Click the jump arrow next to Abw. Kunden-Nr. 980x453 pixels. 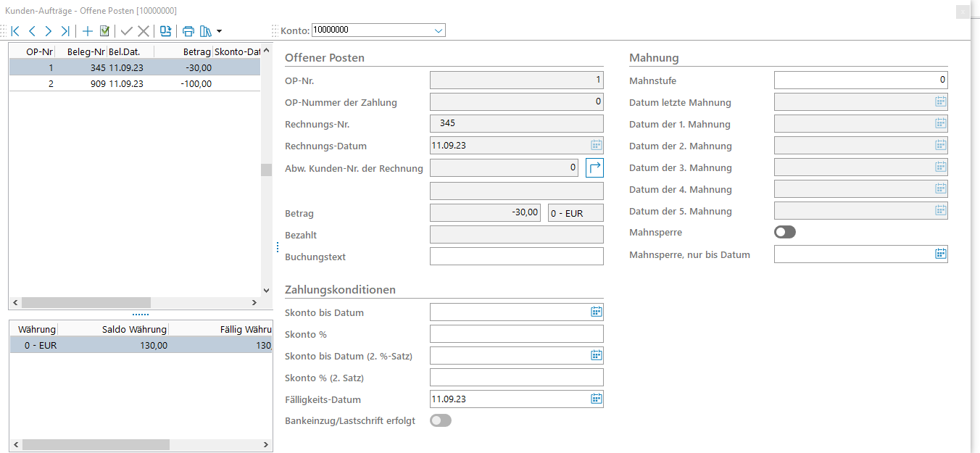tap(594, 168)
